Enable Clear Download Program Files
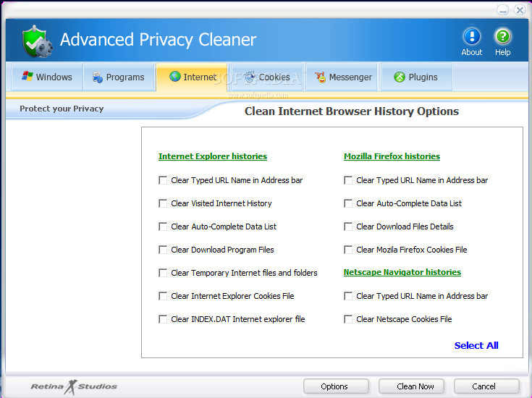This screenshot has height=398, width=532. coord(163,250)
